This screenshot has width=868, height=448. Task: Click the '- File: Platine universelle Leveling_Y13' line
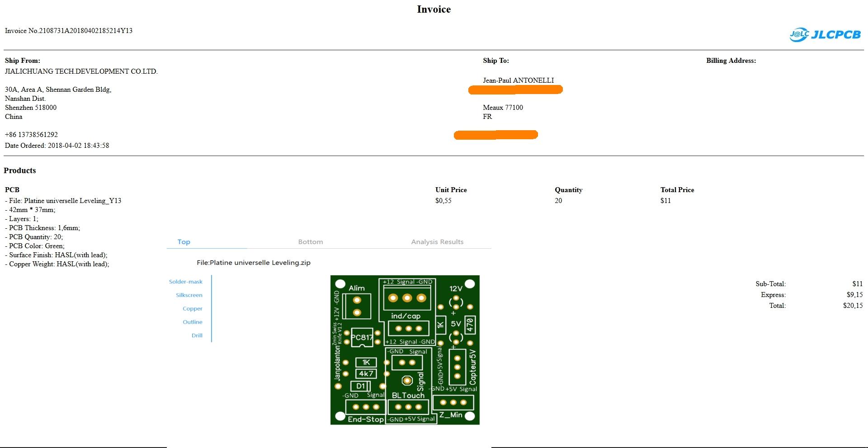click(x=63, y=201)
